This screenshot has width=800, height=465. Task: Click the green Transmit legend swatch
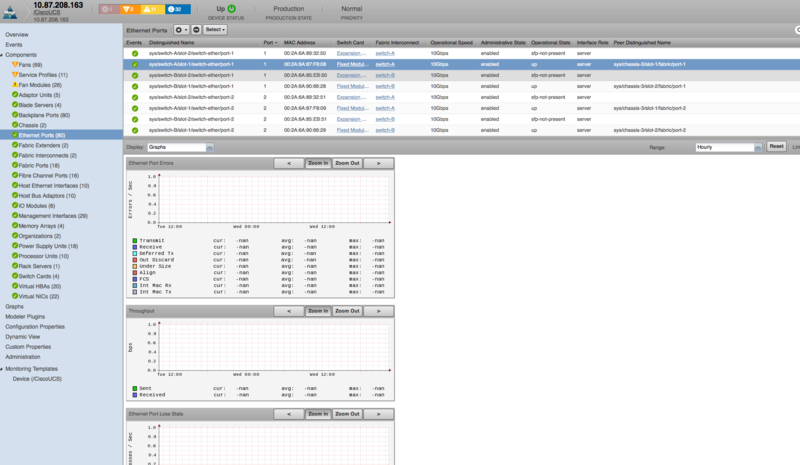(135, 240)
